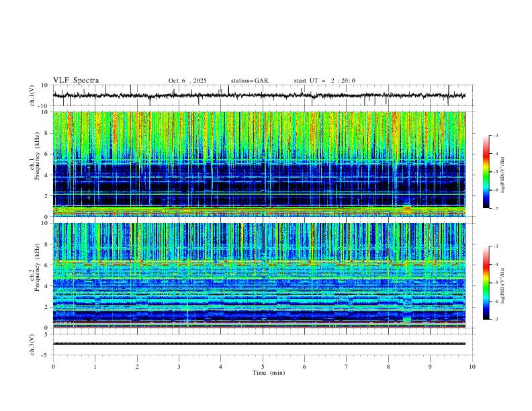
Task: Click the '-7' tick on lower colorbar
Action: (x=495, y=319)
